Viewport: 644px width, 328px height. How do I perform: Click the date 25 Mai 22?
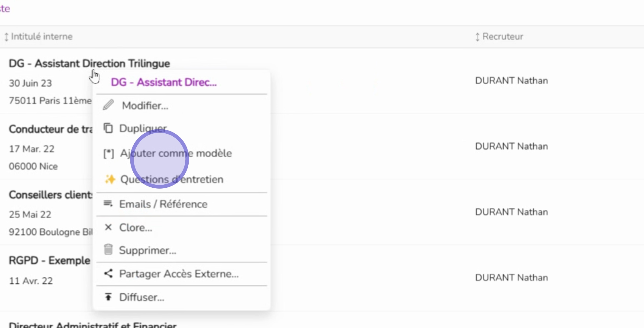coord(30,214)
